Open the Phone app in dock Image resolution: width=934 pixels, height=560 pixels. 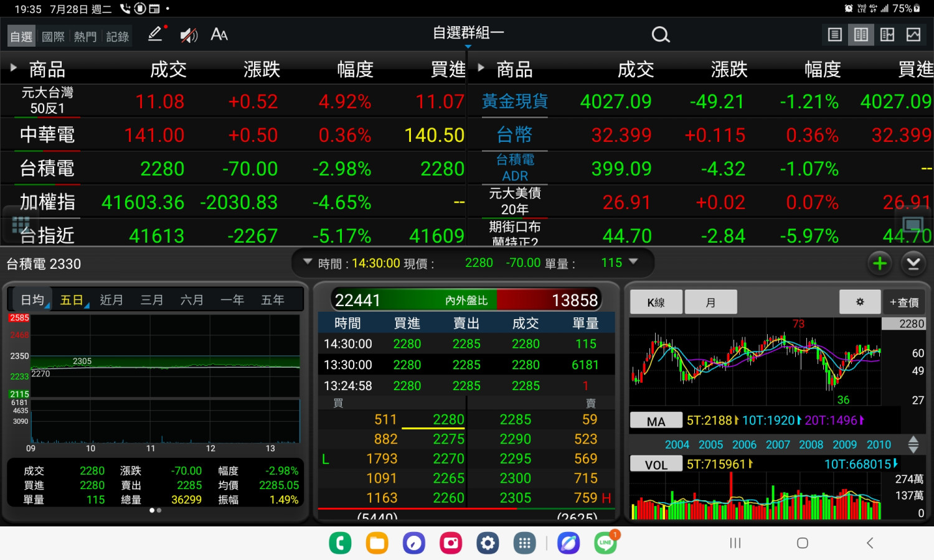pyautogui.click(x=340, y=543)
